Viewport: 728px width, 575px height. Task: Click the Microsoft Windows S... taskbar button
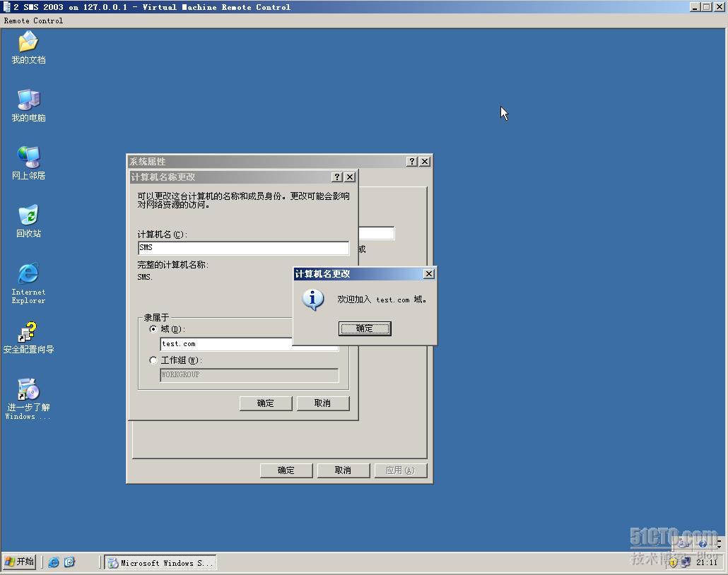point(160,562)
